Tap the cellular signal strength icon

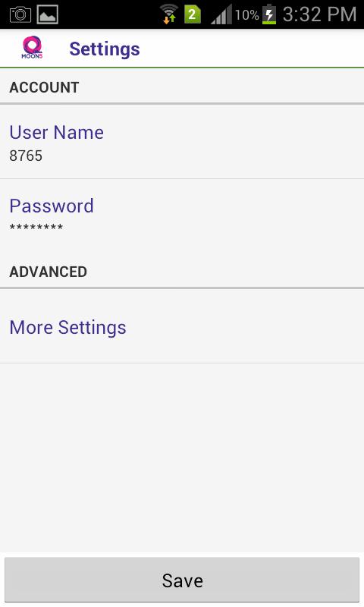tap(221, 14)
